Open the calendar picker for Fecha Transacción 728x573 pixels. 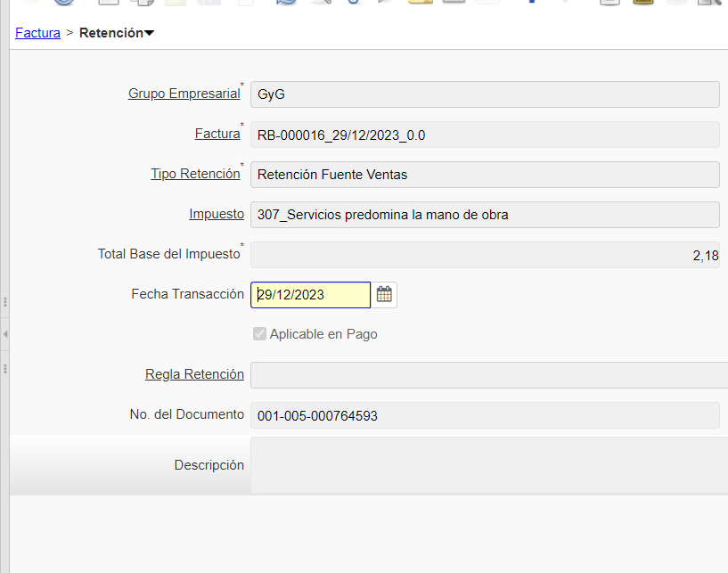pos(384,294)
